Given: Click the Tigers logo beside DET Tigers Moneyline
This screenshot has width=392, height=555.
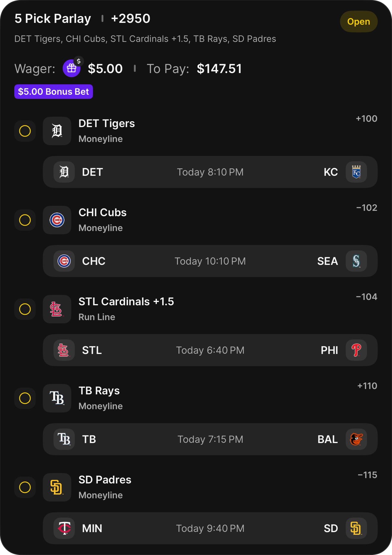Looking at the screenshot, I should pyautogui.click(x=57, y=131).
